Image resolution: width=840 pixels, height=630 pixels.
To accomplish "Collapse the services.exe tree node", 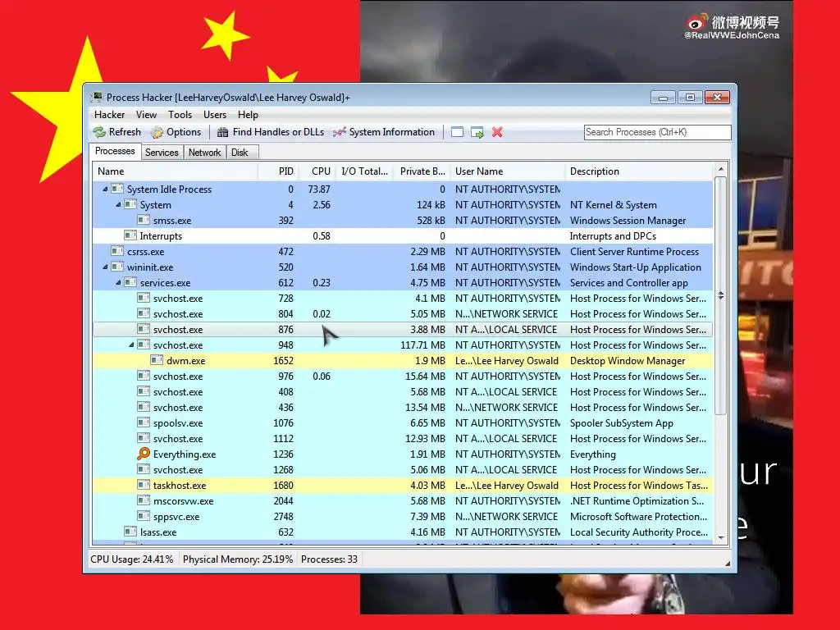I will tap(118, 282).
